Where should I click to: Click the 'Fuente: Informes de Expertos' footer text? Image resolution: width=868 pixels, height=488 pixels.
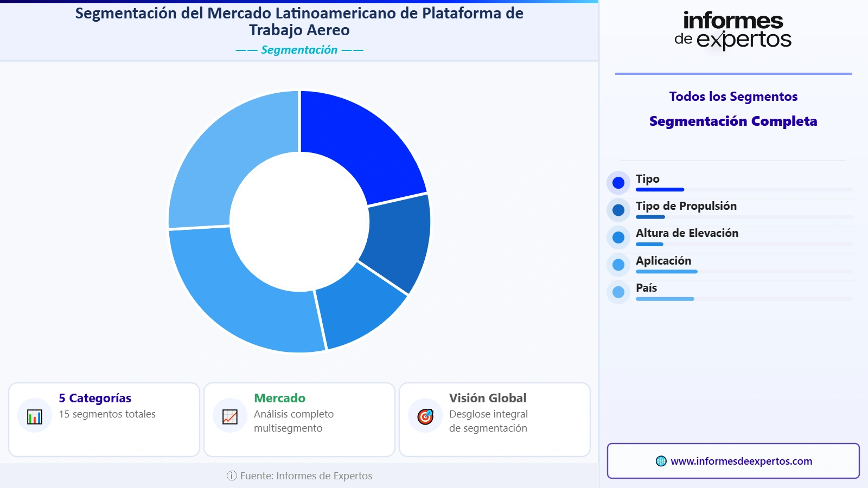pos(306,476)
